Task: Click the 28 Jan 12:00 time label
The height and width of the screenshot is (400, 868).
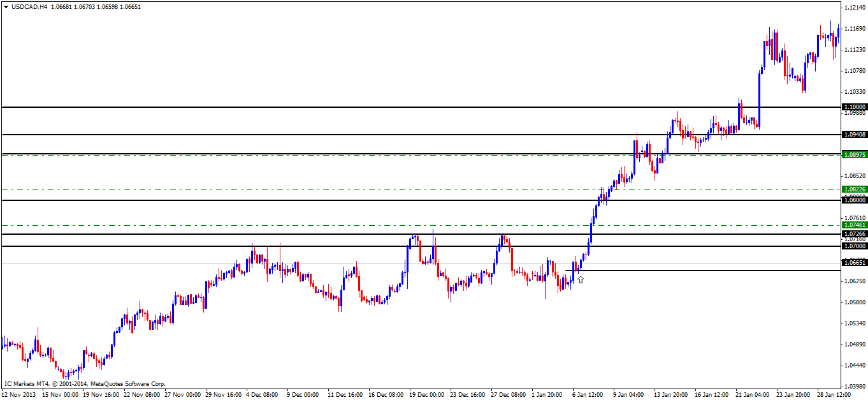Action: click(834, 395)
